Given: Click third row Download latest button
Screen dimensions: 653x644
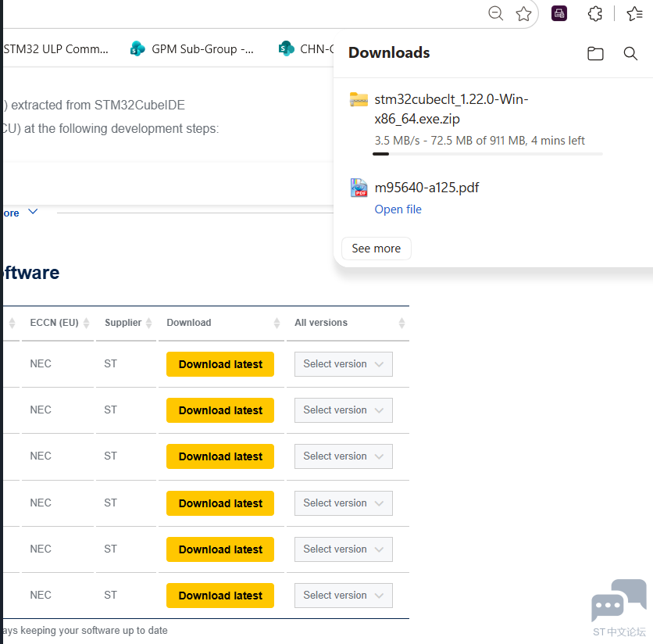Looking at the screenshot, I should pos(220,456).
